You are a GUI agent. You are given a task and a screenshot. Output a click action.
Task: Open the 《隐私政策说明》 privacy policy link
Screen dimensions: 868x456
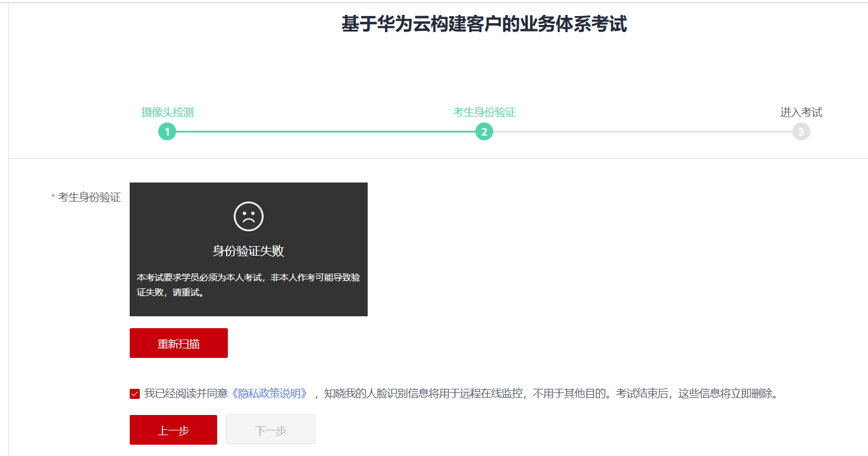[x=270, y=394]
